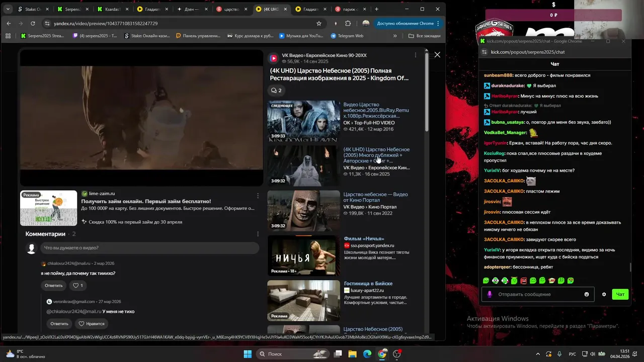Expand hidden bookmarks with the double chevron
644x362 pixels.
pos(395,36)
